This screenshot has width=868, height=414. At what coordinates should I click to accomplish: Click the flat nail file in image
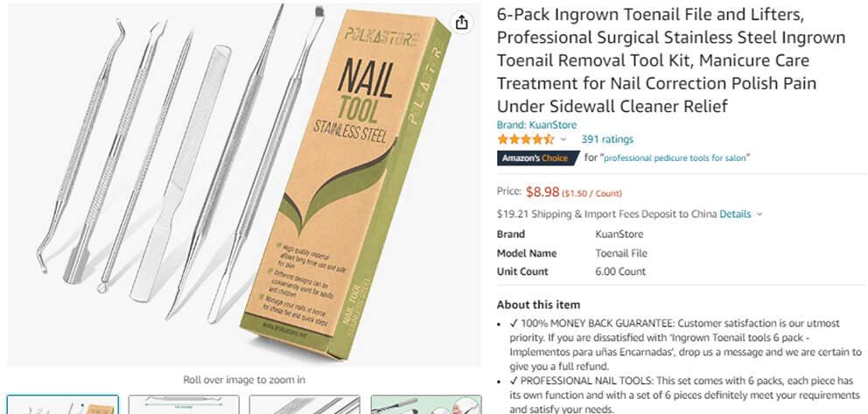[x=180, y=174]
